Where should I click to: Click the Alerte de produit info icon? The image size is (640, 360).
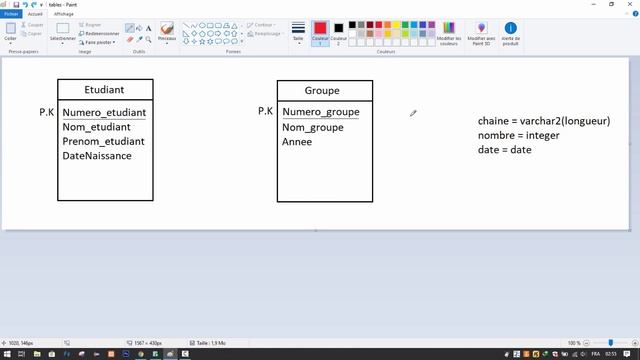[510, 28]
